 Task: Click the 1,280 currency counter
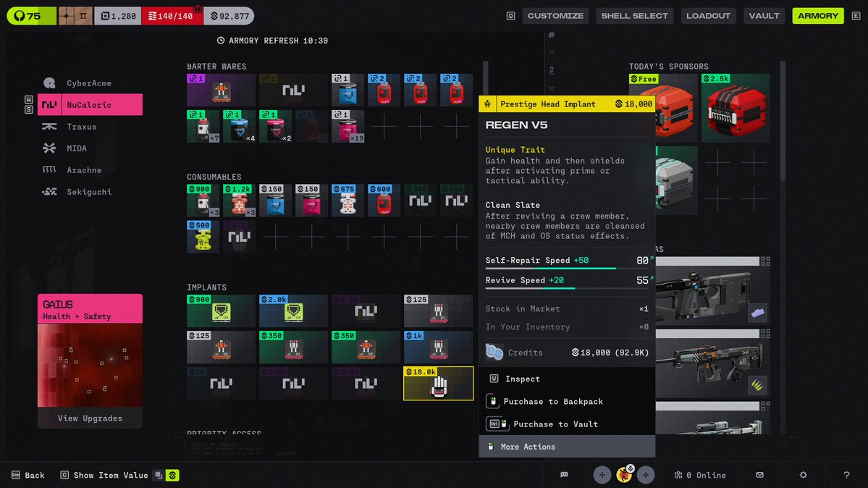[x=118, y=16]
